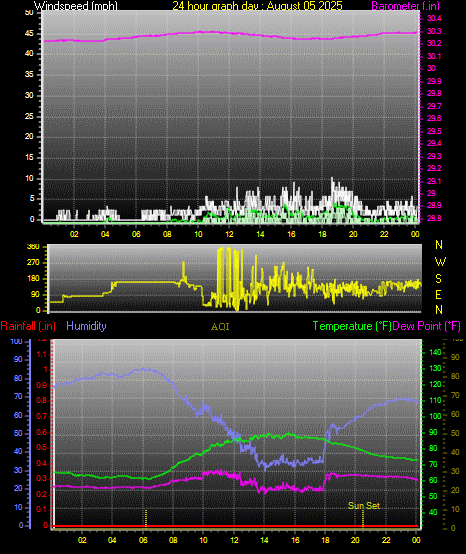Click the "100" humidity axis value
The width and height of the screenshot is (466, 554).
pos(17,342)
